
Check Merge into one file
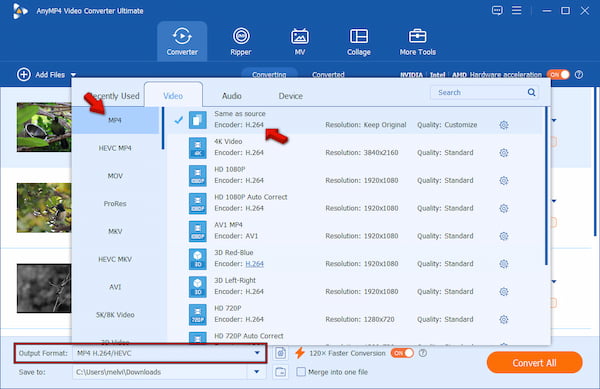coord(301,372)
